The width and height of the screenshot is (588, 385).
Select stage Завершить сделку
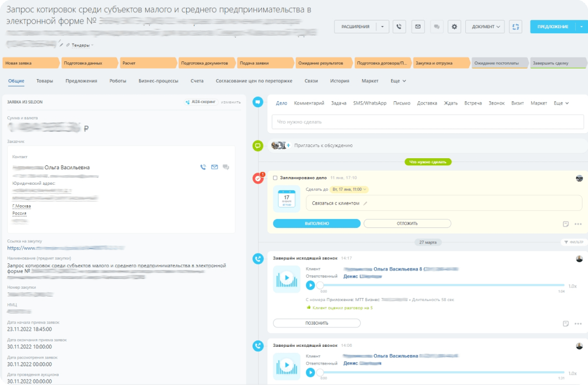tap(558, 63)
